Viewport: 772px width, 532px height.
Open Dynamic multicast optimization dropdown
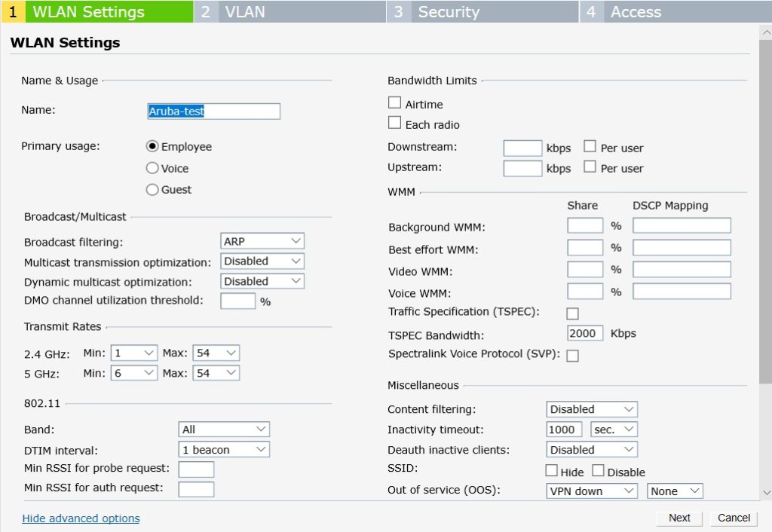[x=262, y=281]
